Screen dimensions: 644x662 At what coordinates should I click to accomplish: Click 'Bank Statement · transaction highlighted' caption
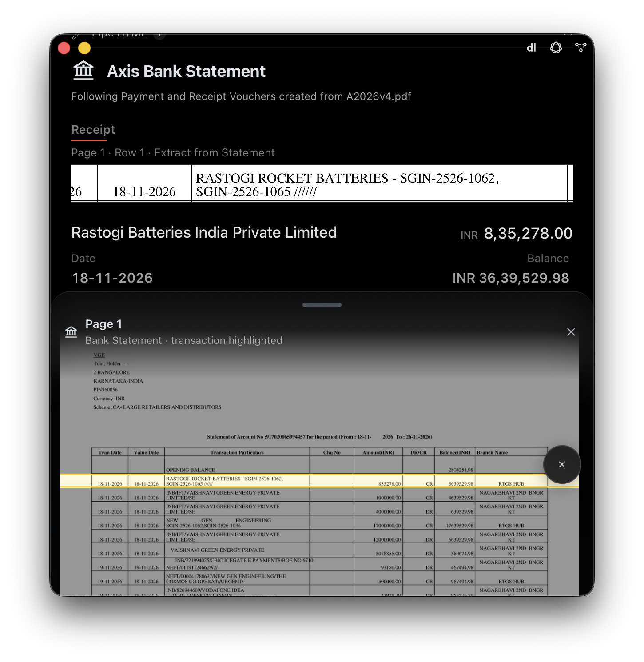[184, 340]
